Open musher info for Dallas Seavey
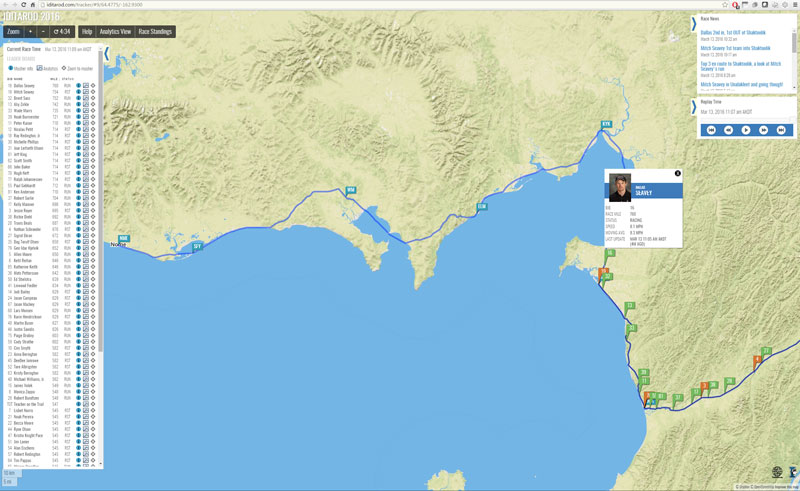 pyautogui.click(x=78, y=86)
